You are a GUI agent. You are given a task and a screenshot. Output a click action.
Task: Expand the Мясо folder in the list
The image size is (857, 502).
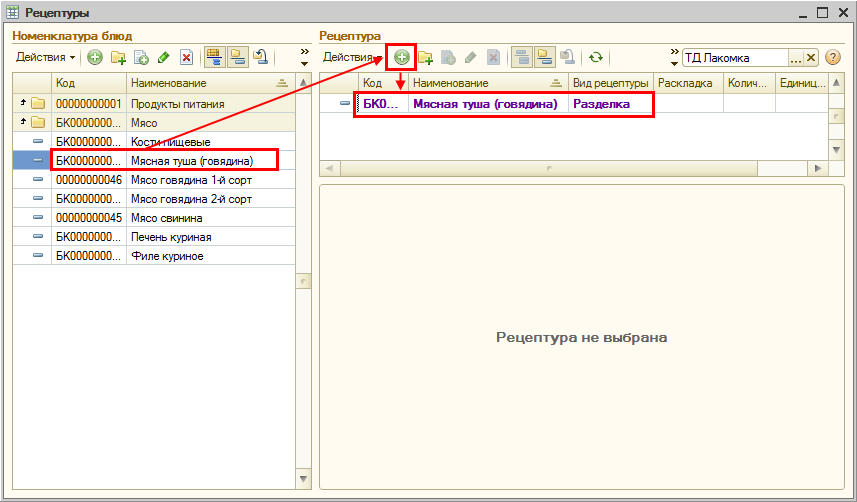22,123
